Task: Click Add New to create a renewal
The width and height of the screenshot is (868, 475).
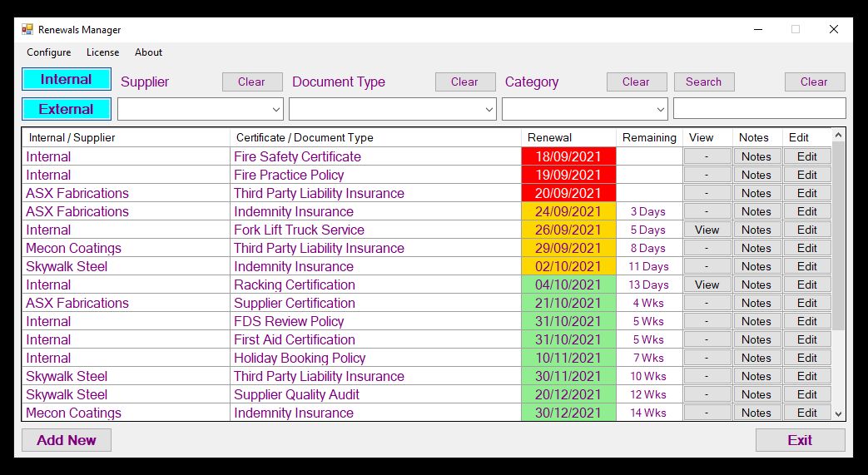Action: pyautogui.click(x=67, y=440)
